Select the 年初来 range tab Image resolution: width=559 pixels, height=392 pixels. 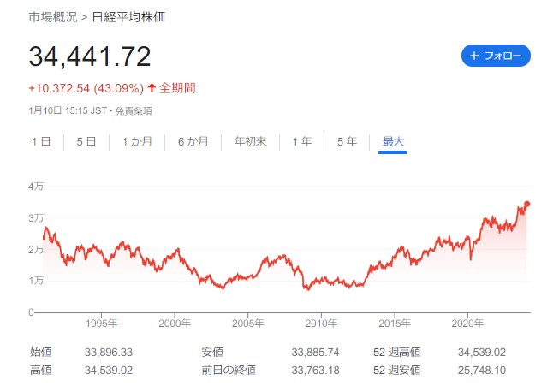(x=250, y=141)
